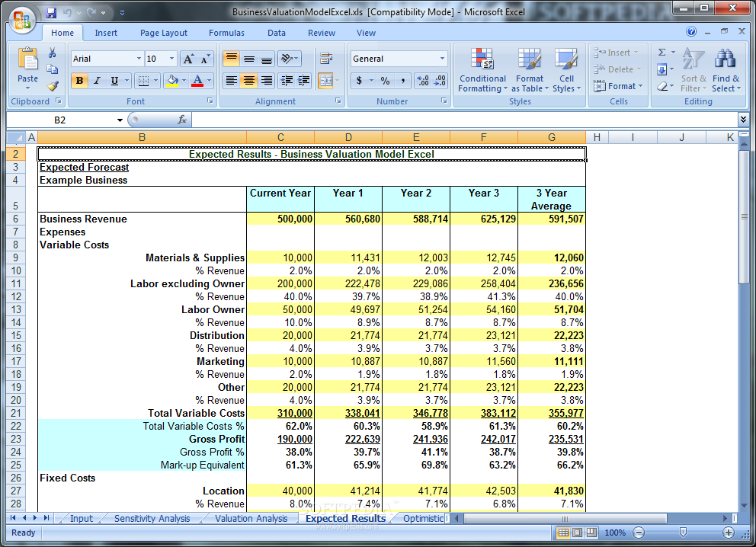Switch to Sensitivity Analysis sheet tab
The image size is (756, 547).
[152, 519]
